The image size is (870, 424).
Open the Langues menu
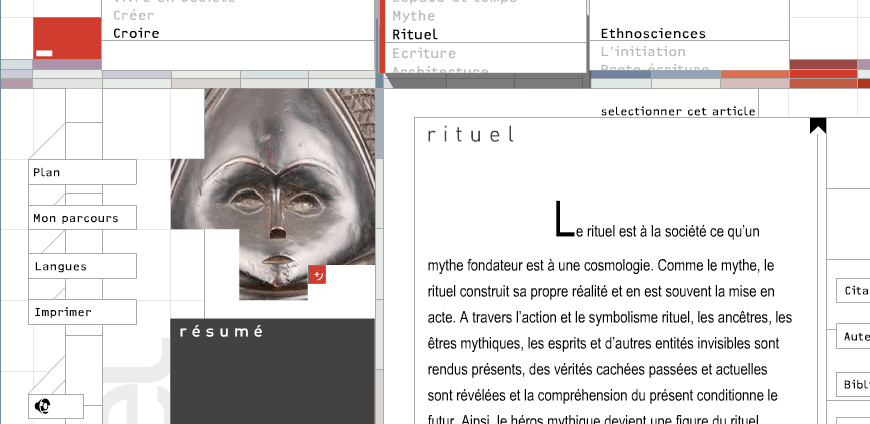click(x=82, y=266)
